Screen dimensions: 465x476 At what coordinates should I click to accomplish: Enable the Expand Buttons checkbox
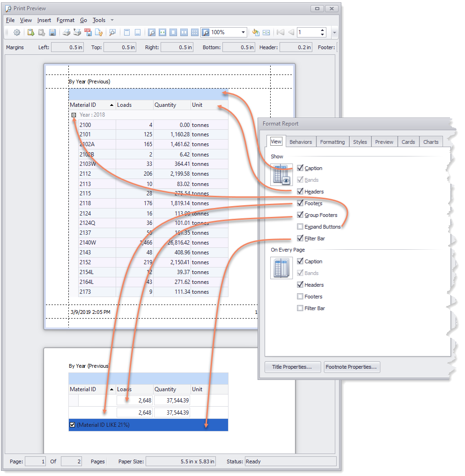(x=300, y=227)
